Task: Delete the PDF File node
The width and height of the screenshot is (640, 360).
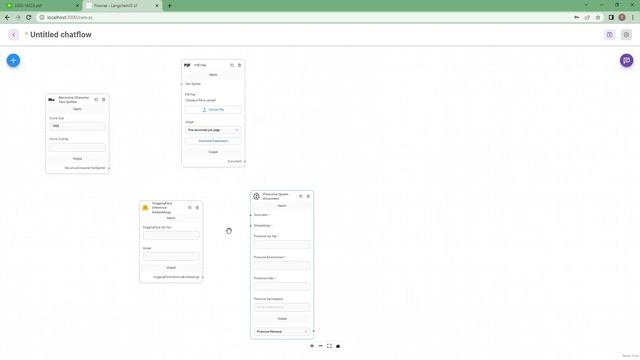Action: [240, 65]
